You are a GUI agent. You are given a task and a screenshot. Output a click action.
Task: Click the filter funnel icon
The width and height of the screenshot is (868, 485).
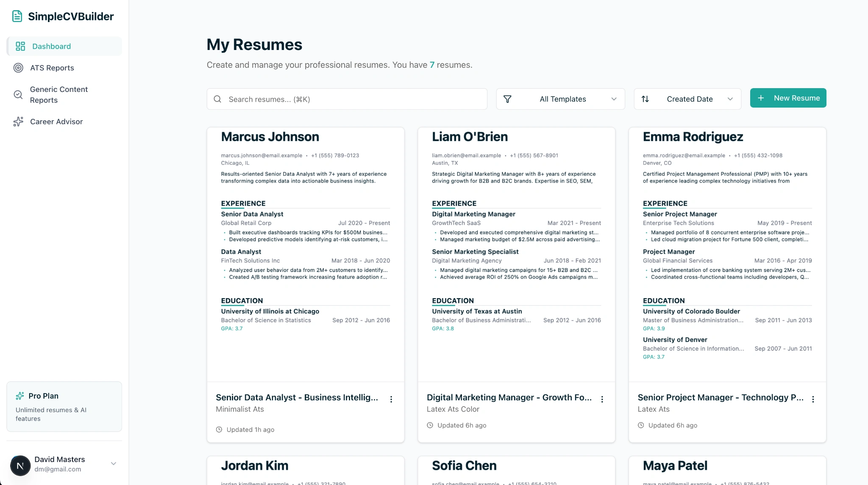click(507, 99)
